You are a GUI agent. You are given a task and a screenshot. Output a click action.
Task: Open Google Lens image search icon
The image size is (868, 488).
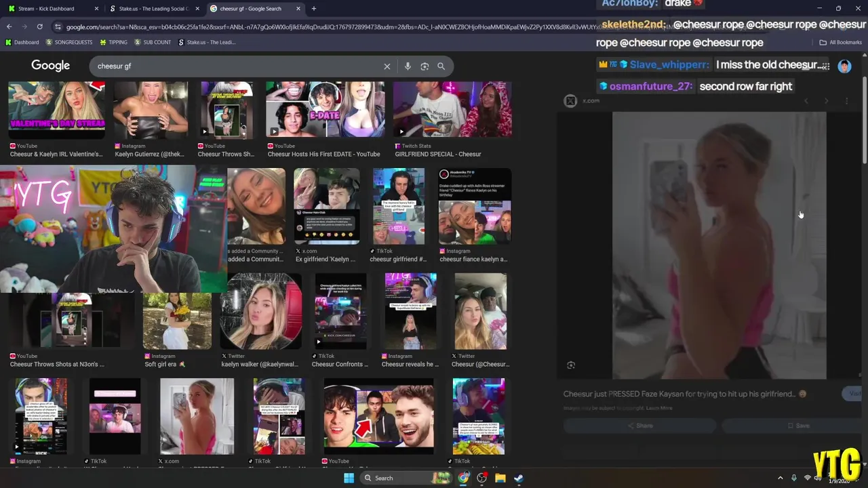tap(425, 66)
